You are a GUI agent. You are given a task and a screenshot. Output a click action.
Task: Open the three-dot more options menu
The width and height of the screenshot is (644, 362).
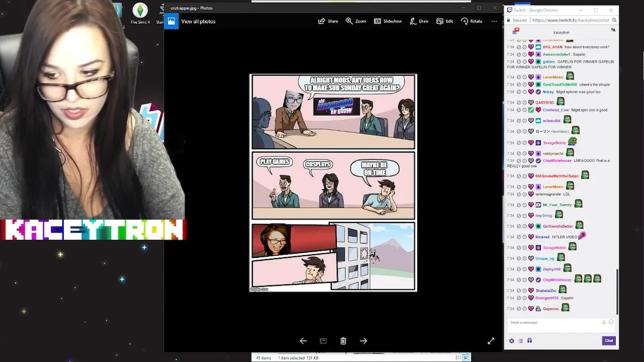click(x=494, y=21)
